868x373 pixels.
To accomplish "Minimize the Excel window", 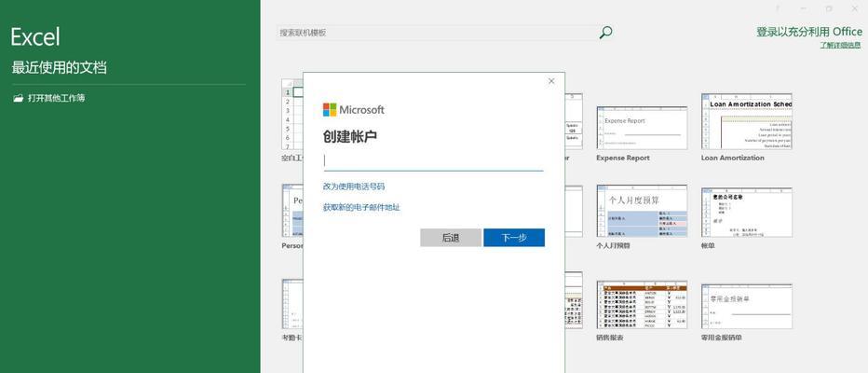I will pos(803,9).
